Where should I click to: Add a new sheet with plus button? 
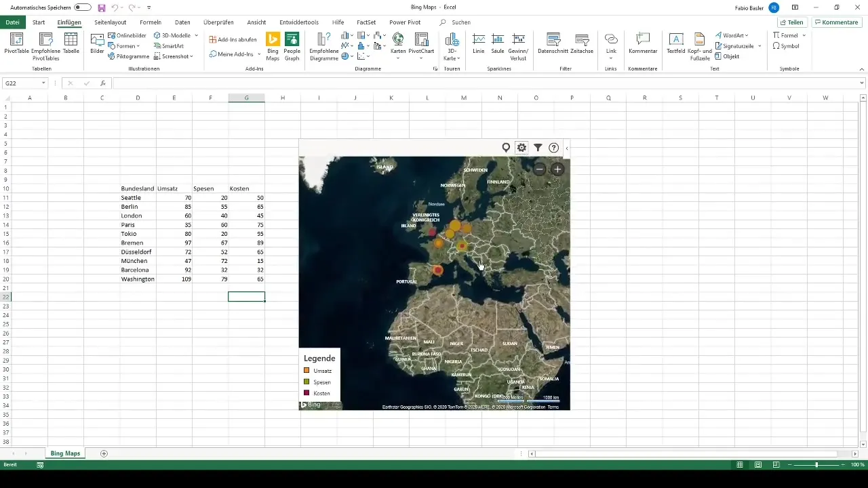tap(104, 453)
